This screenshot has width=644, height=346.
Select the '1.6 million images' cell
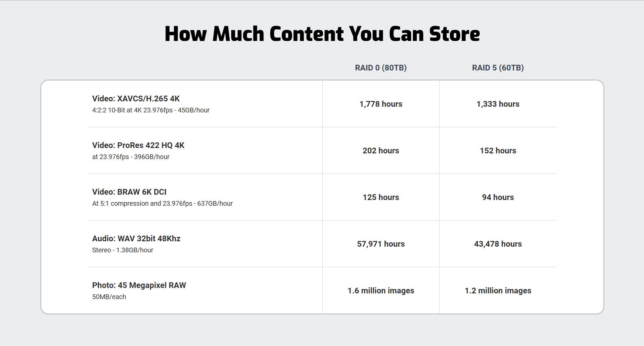(x=381, y=291)
